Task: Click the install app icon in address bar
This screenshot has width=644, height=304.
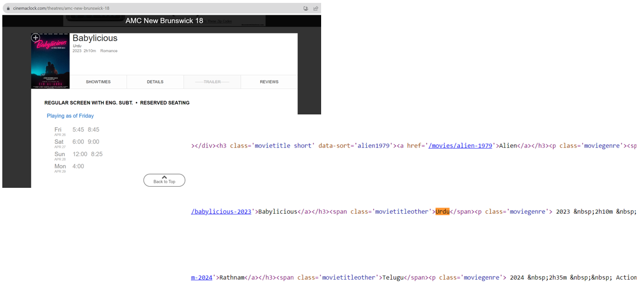Action: [306, 8]
